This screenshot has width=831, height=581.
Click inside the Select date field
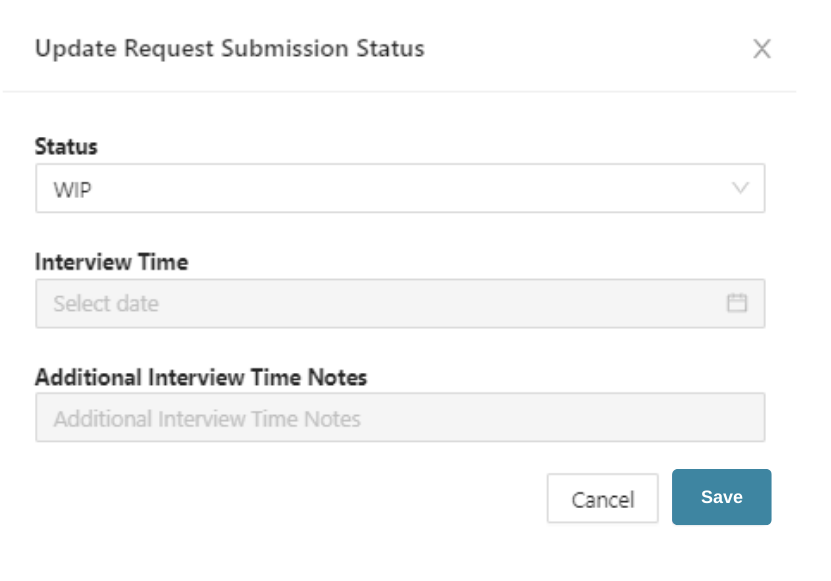tap(300, 303)
